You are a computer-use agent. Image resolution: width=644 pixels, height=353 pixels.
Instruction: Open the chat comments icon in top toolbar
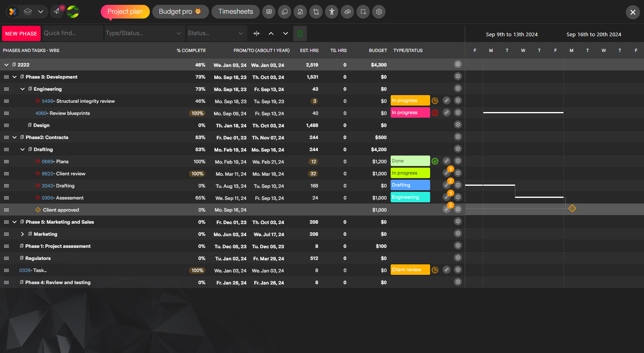pos(285,12)
